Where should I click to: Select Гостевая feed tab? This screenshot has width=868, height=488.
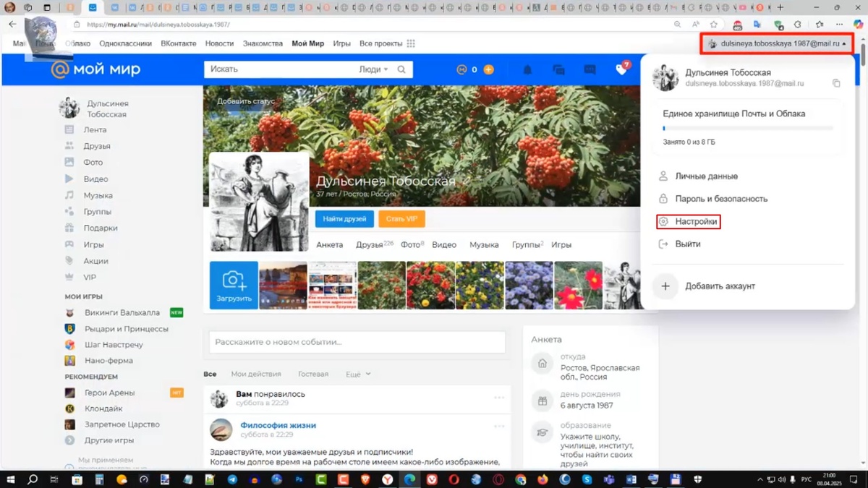(x=313, y=374)
